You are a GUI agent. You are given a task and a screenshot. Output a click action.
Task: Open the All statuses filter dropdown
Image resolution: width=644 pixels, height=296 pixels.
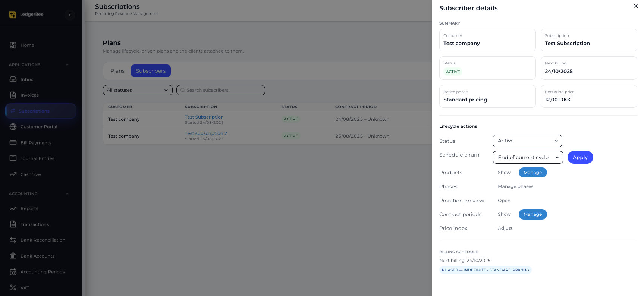138,90
